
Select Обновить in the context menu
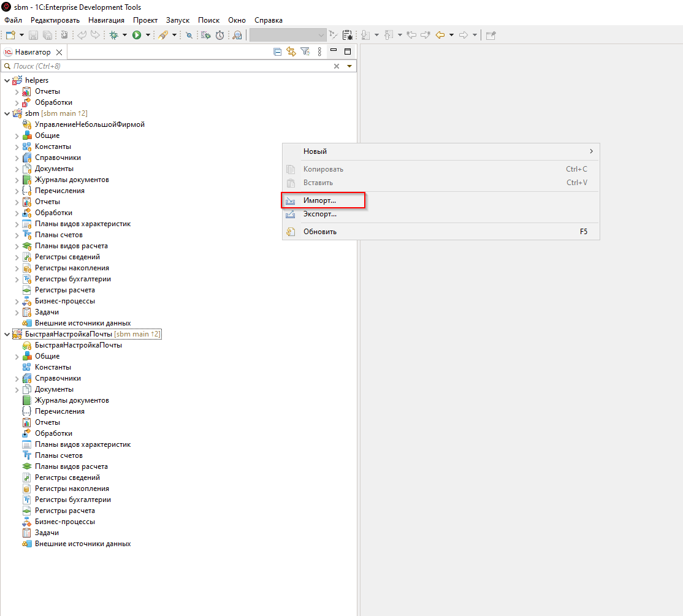click(x=319, y=232)
